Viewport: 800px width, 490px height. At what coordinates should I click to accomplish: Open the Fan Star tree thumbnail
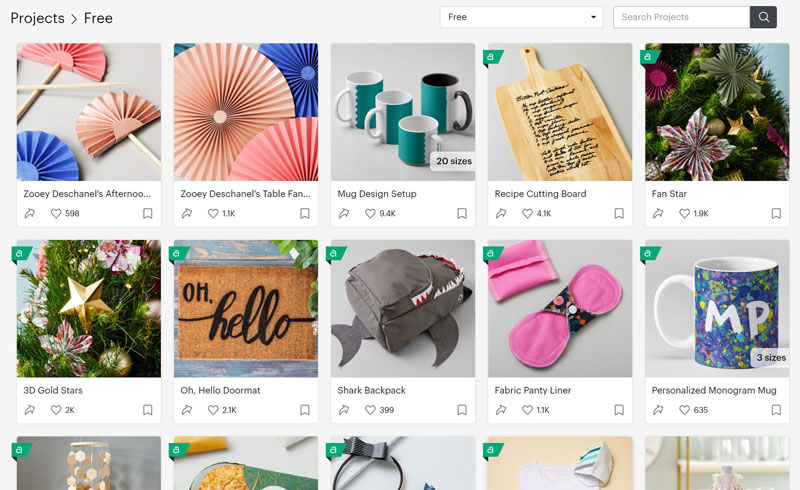[717, 112]
